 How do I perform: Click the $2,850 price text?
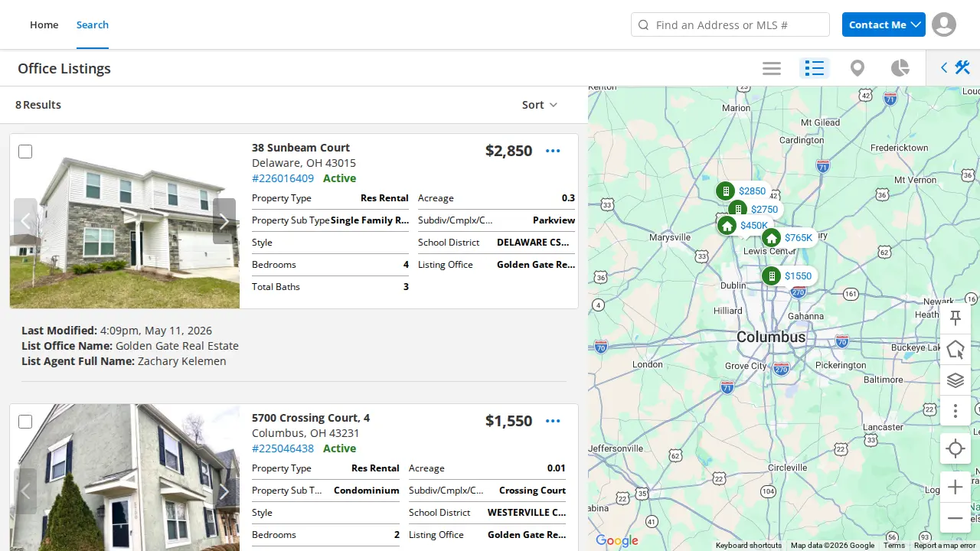pos(508,151)
